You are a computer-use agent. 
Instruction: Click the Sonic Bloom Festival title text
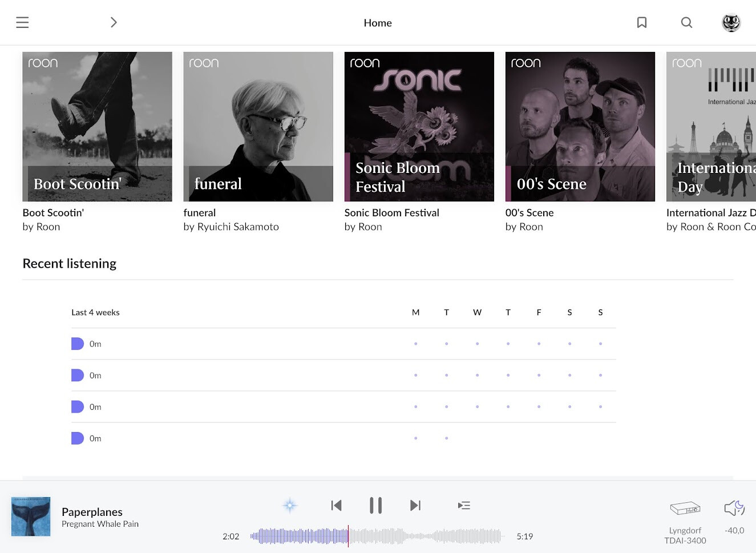[x=392, y=213]
